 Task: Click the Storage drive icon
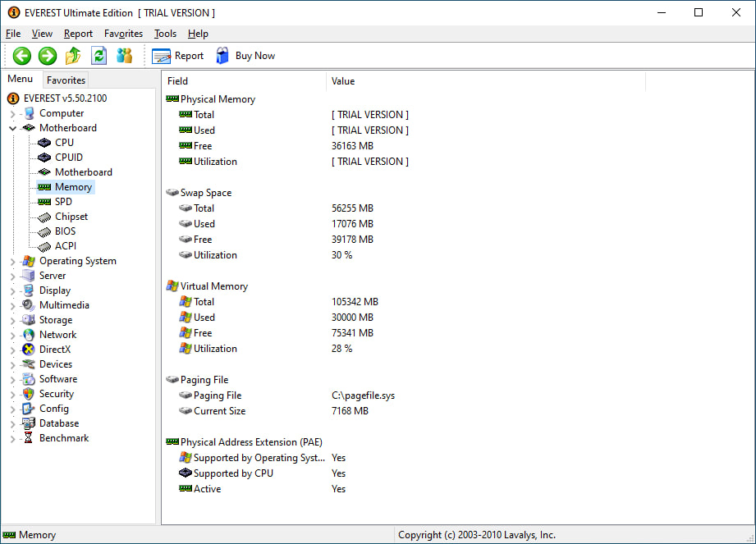29,320
